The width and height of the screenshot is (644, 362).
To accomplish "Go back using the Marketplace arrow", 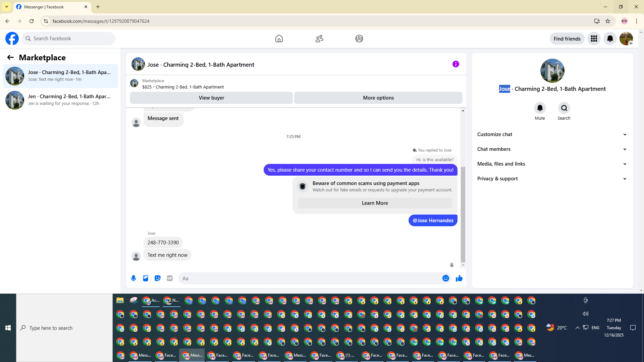I will [10, 58].
